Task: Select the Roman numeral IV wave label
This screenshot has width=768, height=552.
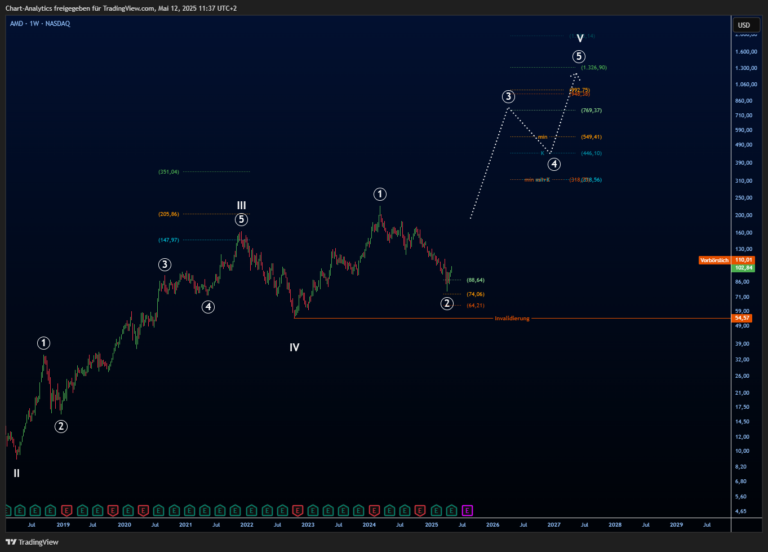Action: pyautogui.click(x=294, y=347)
